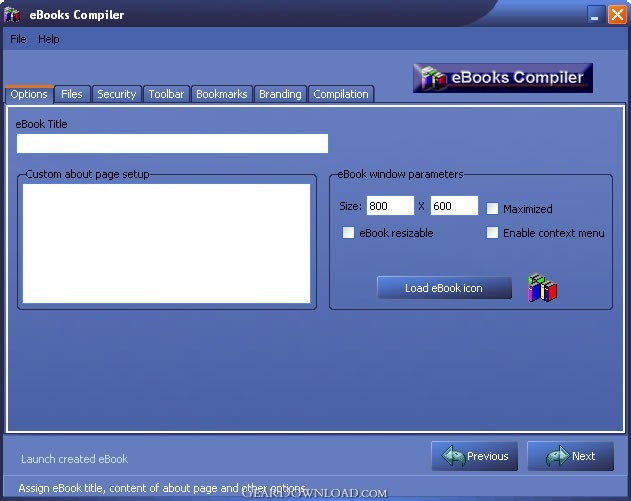Click the height field showing 600
The image size is (631, 501).
(x=454, y=206)
